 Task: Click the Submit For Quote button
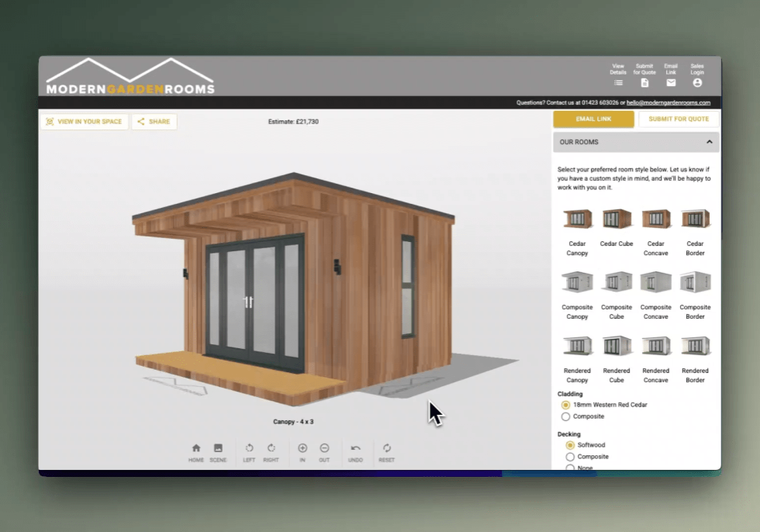click(678, 119)
